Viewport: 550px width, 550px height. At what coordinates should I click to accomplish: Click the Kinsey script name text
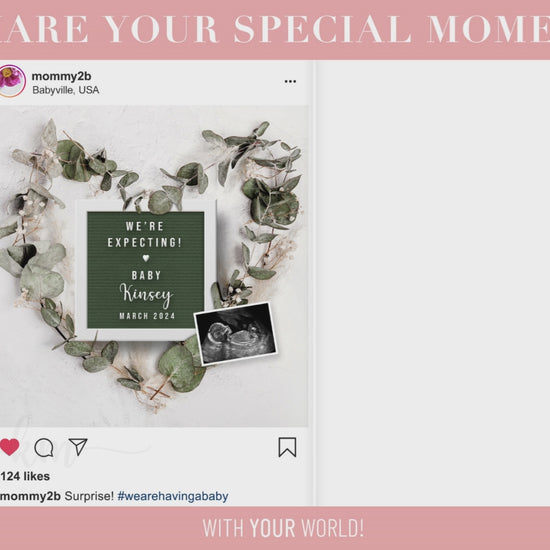coord(146,295)
